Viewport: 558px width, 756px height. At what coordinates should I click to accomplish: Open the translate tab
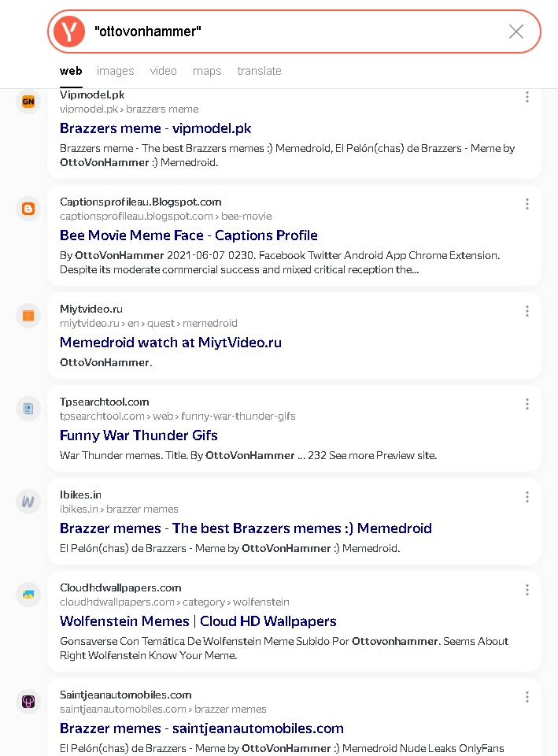pos(259,71)
